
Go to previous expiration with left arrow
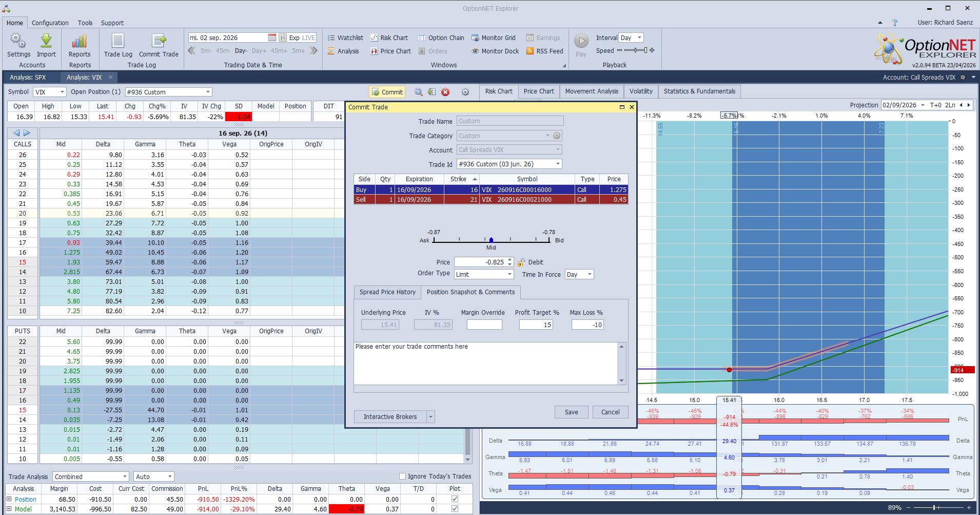click(16, 133)
